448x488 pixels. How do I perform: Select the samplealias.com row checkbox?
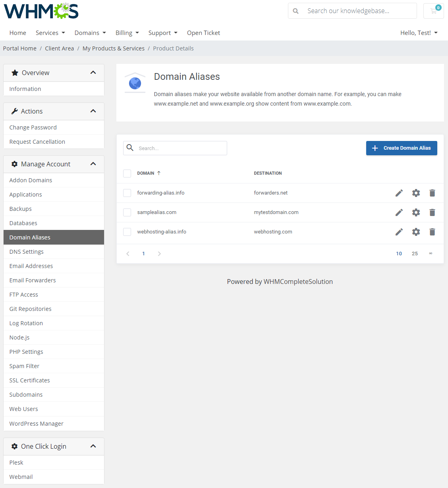127,212
